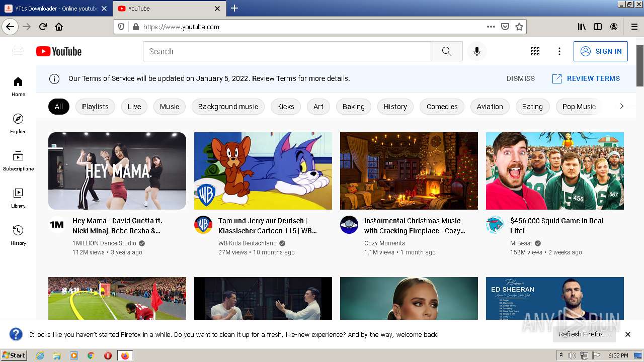Filter by Background music chip
The height and width of the screenshot is (362, 644).
coord(228,107)
